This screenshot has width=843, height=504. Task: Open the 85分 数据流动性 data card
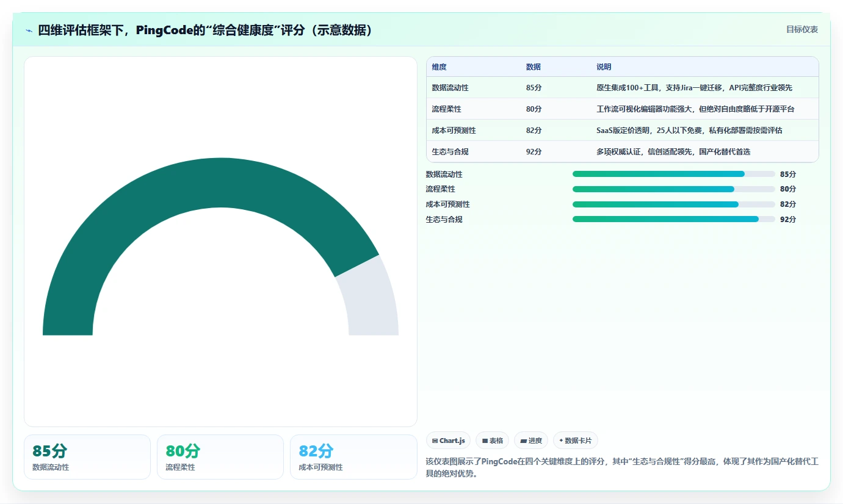(87, 457)
